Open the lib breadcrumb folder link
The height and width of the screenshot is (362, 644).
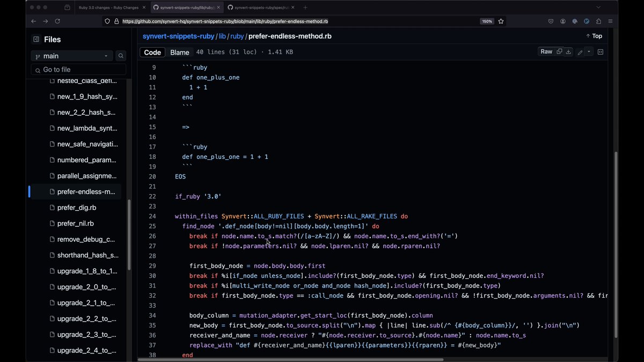[x=222, y=36]
